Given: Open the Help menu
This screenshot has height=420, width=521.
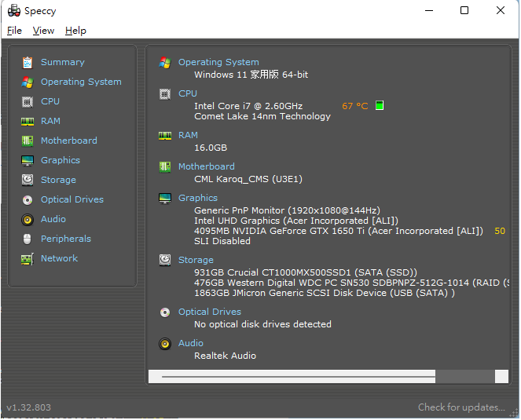Looking at the screenshot, I should point(75,31).
